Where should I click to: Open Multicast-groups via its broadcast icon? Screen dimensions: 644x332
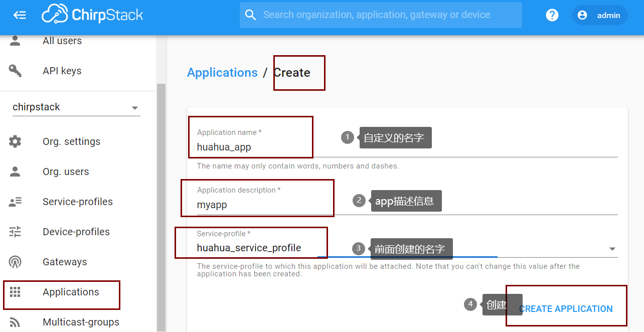coord(15,321)
